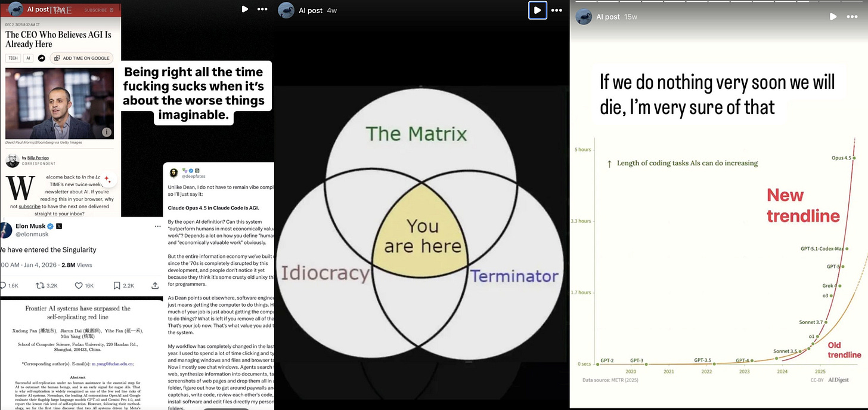Click the X logo beside Elon Musk
Screen dimensions: 868x410
point(59,226)
